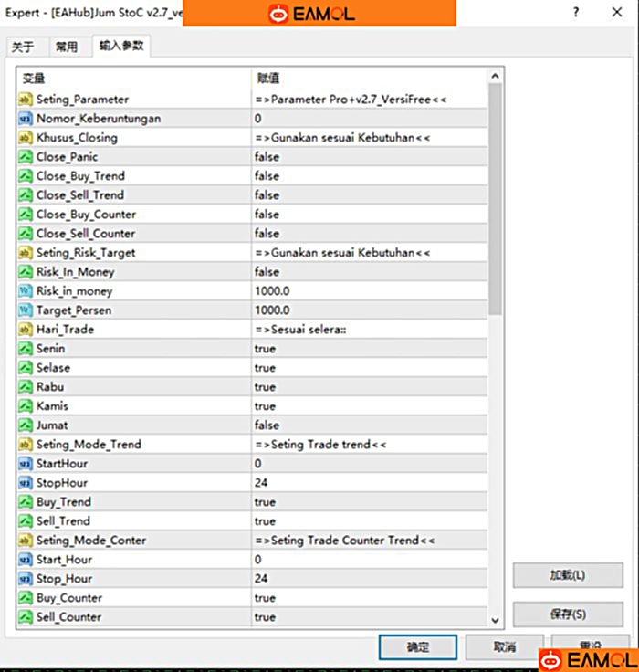This screenshot has height=672, width=639.
Task: Click the boolean icon beside Selase
Action: (x=26, y=368)
